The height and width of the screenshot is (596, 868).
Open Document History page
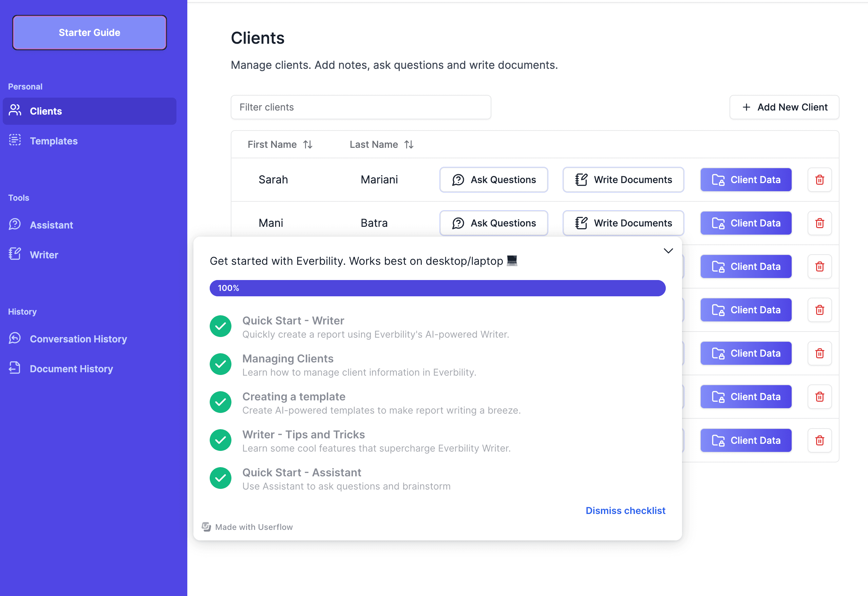[71, 369]
